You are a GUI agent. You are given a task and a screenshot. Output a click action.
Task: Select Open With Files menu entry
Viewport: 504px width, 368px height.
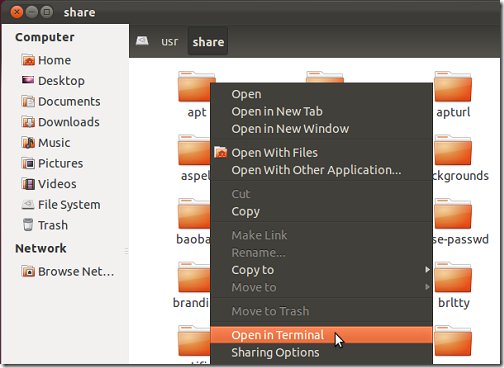tap(321, 153)
